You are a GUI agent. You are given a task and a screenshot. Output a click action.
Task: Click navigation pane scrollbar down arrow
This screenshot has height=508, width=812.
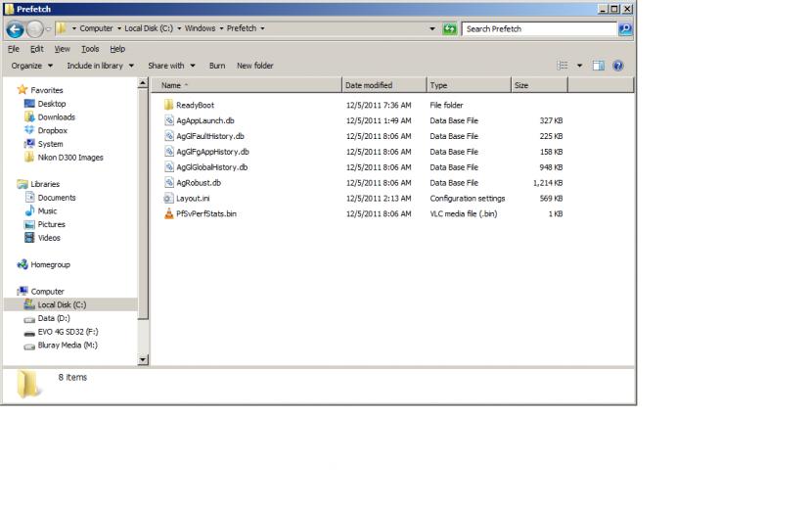point(143,360)
